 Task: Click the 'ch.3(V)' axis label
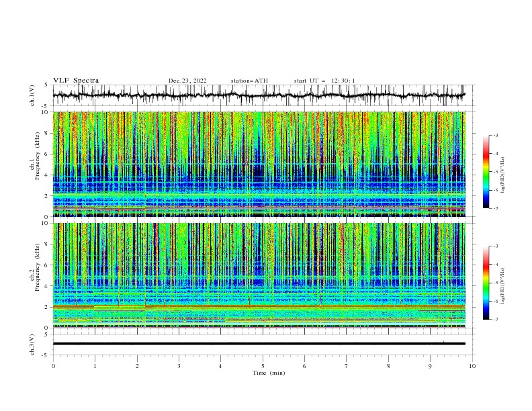pyautogui.click(x=32, y=345)
